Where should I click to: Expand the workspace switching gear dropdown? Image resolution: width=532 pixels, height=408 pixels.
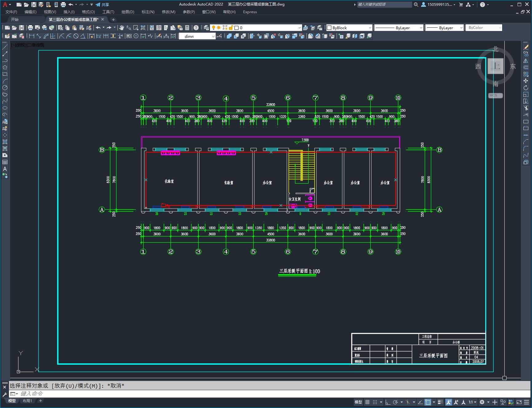pyautogui.click(x=488, y=402)
